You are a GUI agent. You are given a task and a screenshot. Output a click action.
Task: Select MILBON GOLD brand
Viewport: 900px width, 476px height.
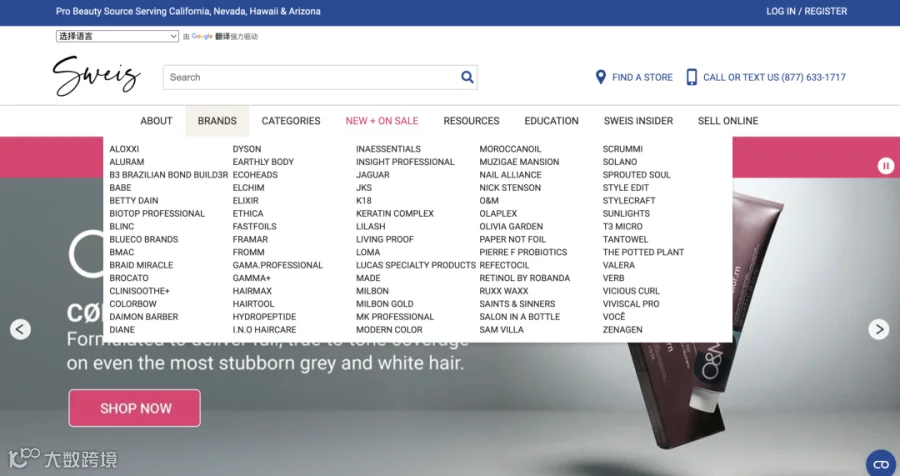point(385,304)
